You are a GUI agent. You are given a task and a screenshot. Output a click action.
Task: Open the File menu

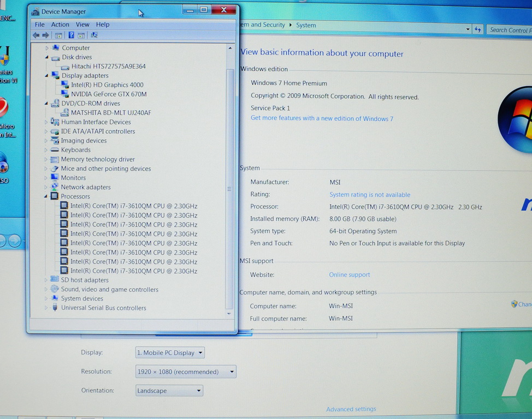[x=40, y=25]
